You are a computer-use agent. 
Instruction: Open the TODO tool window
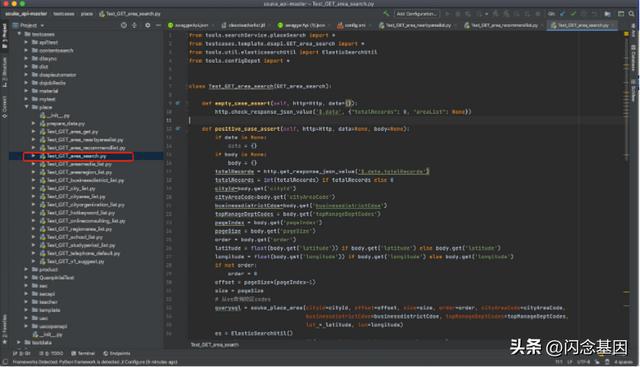coord(51,354)
